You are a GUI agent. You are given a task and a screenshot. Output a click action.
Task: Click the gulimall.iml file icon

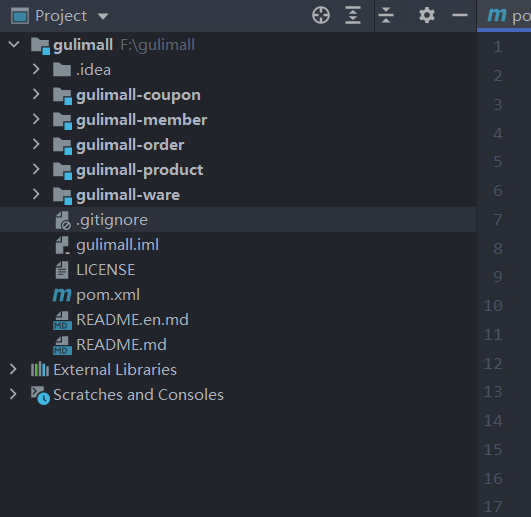(63, 245)
